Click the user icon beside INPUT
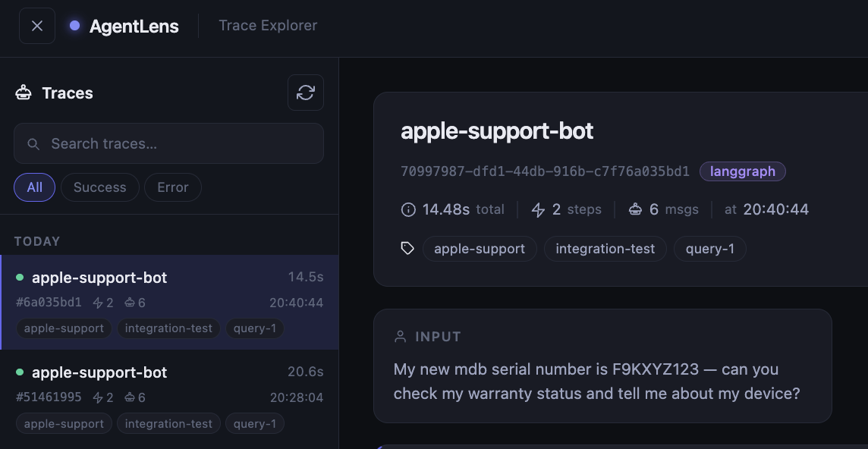The width and height of the screenshot is (868, 449). pyautogui.click(x=400, y=337)
